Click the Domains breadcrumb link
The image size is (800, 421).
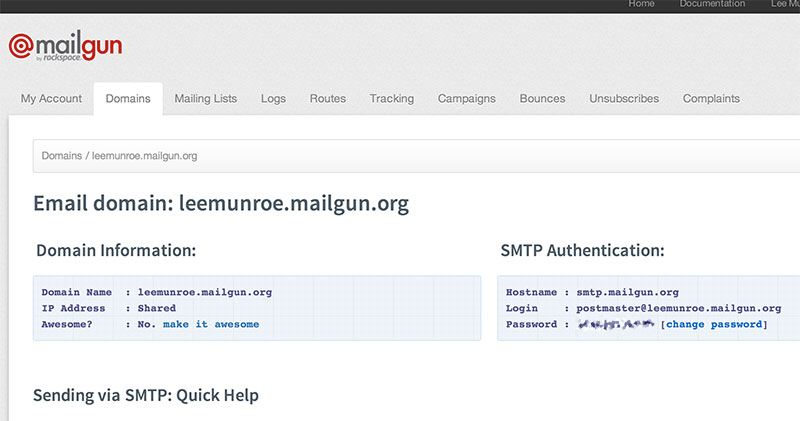[62, 156]
